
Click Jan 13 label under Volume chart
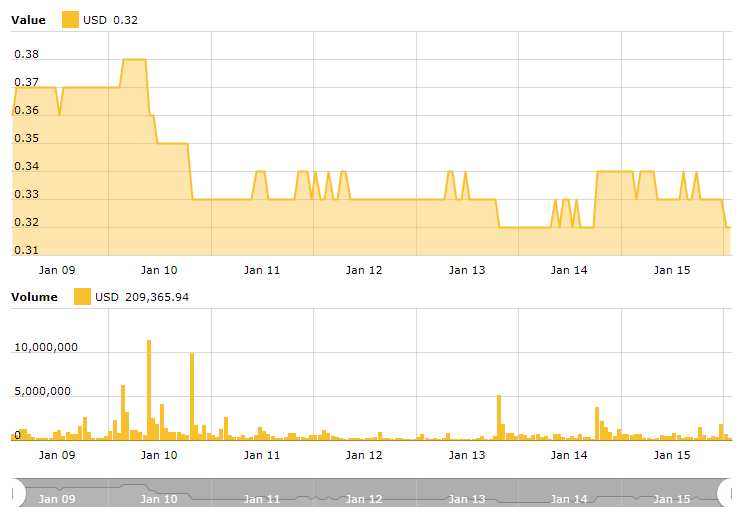pos(467,455)
